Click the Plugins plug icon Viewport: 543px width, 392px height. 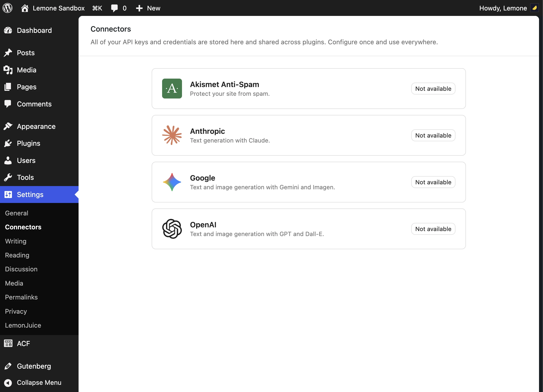tap(8, 143)
